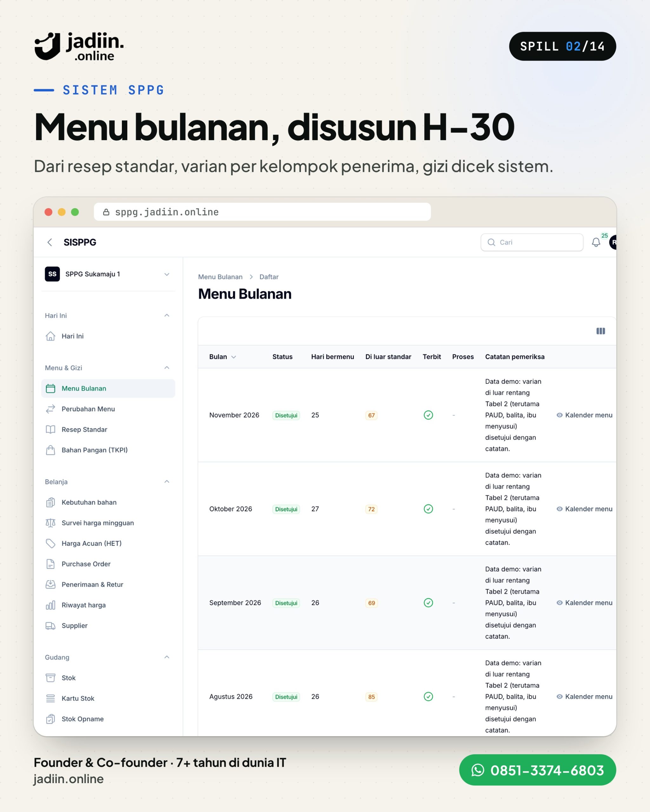
Task: Click the Terbit checkmark for September 2026
Action: click(428, 603)
